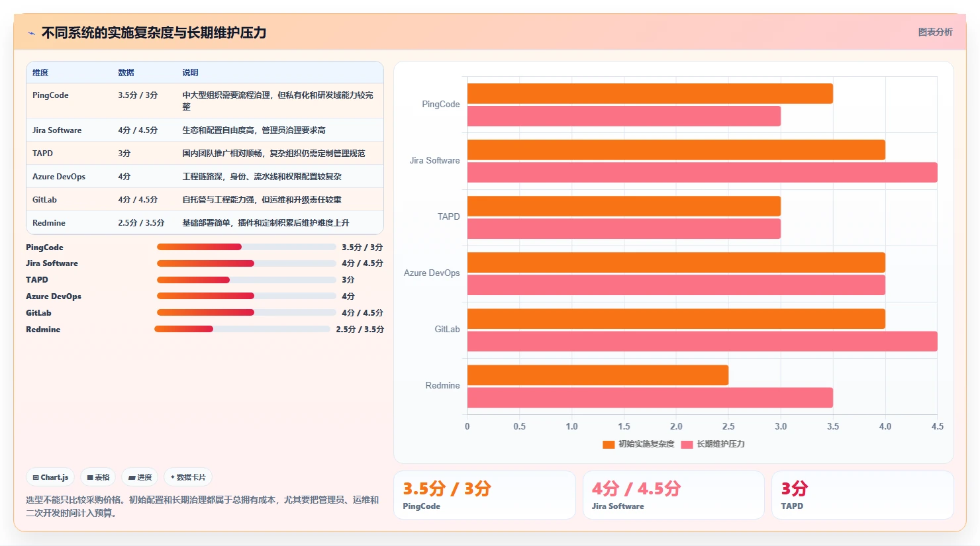The width and height of the screenshot is (980, 546).
Task: Click the Azure DevOps label beside its progress bar
Action: pos(54,296)
